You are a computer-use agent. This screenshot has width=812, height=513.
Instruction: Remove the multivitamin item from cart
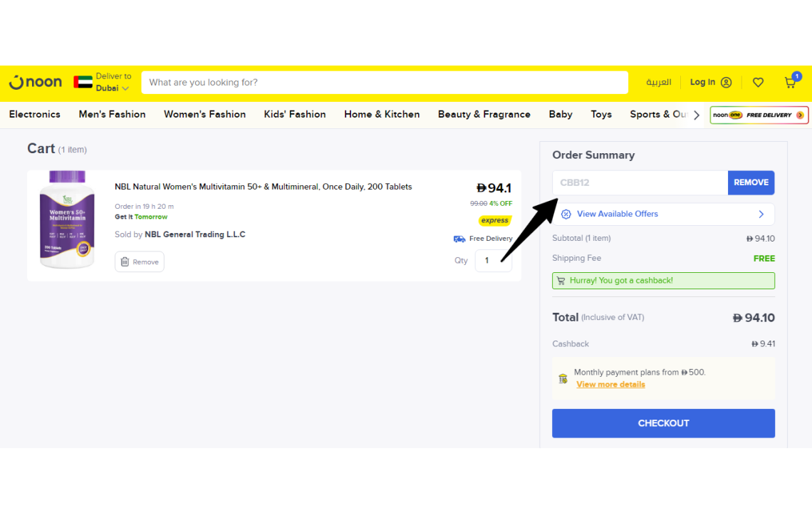[x=140, y=261]
